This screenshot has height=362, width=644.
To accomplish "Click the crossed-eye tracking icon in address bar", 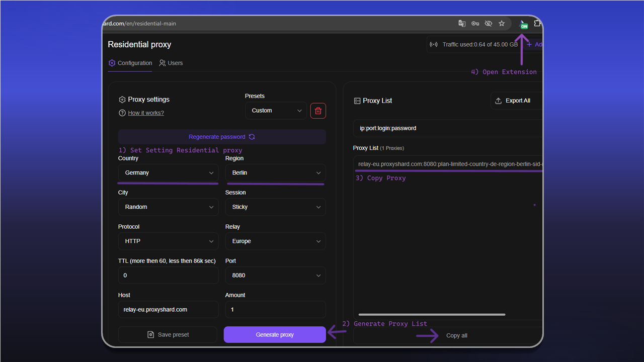I will coord(488,24).
